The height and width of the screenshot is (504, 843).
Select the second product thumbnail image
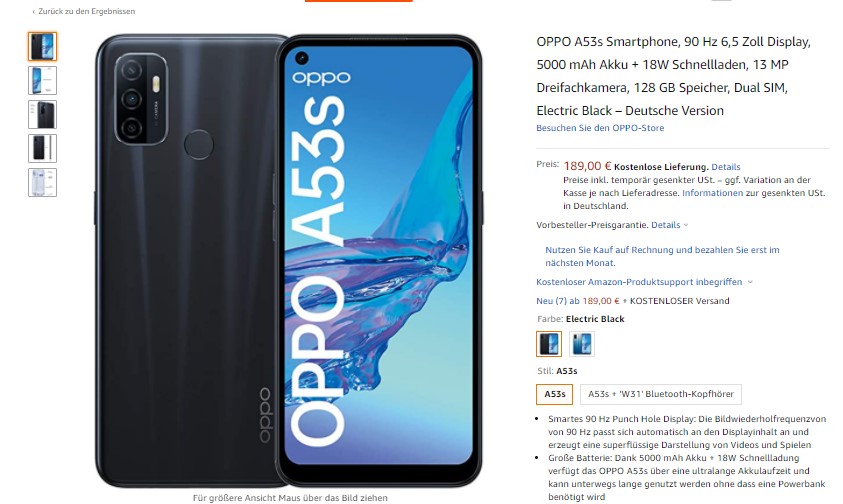pos(42,80)
